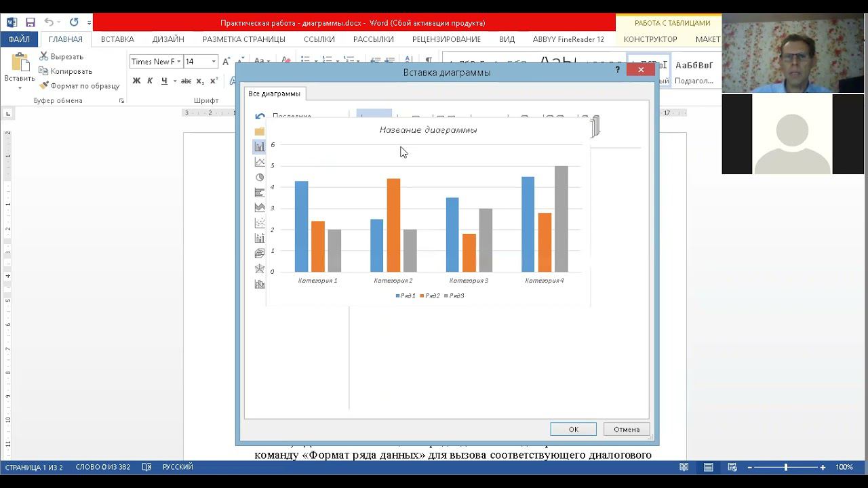Open the РАЗМЕТКА СТРАНИЦЫ tab
The height and width of the screenshot is (488, 868).
[244, 39]
